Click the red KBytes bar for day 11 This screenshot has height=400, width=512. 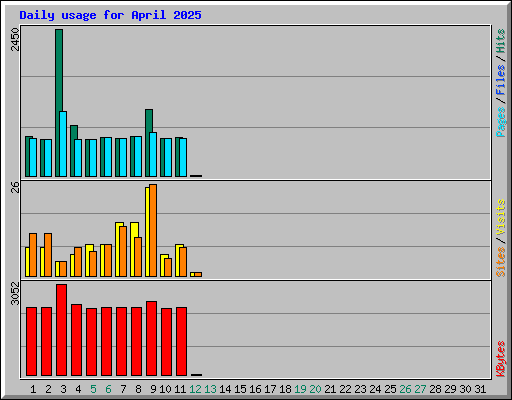[x=181, y=342]
